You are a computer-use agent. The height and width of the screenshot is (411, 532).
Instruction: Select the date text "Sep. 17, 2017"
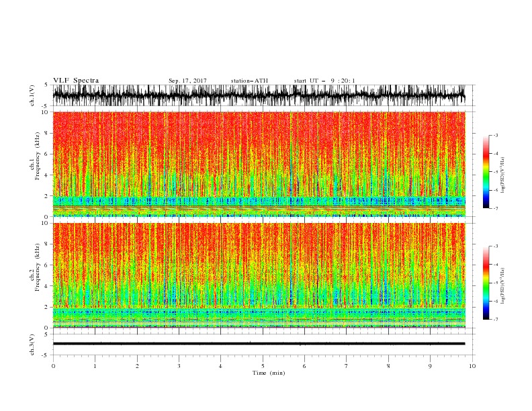coord(187,81)
